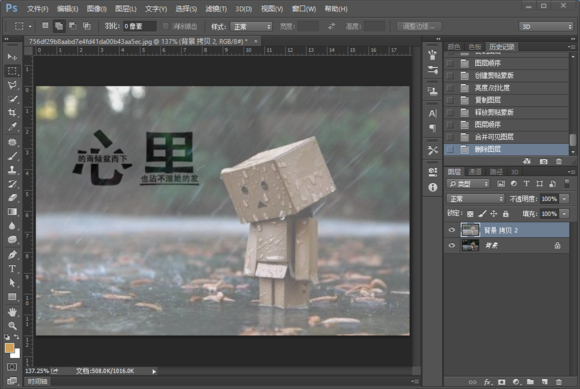The image size is (580, 389).
Task: Open the History panel flyout menu
Action: coord(571,47)
